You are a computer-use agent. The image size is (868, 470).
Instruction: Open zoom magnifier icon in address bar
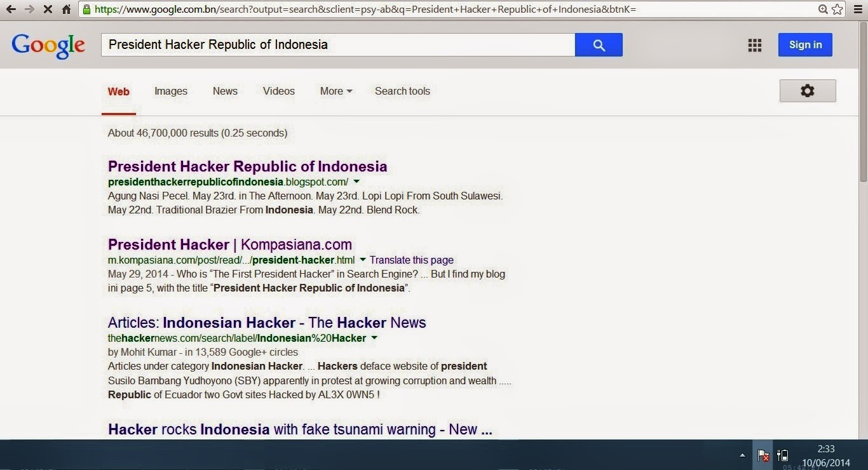823,10
